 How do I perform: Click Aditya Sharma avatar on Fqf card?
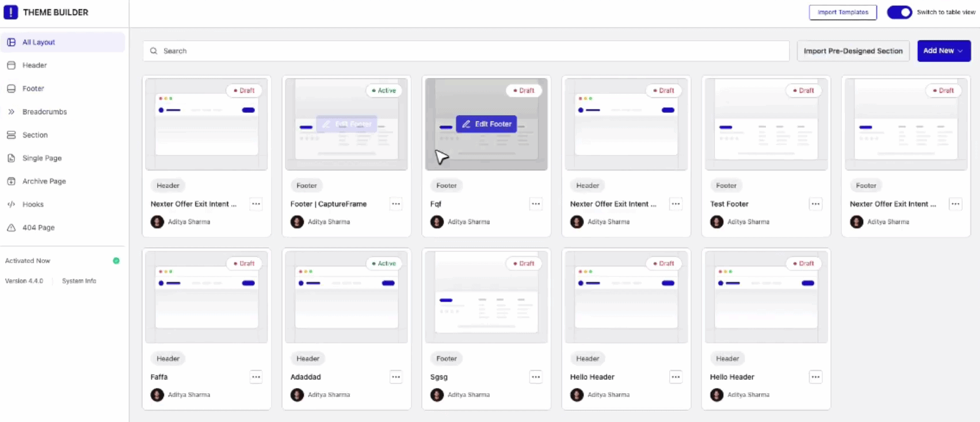(437, 222)
